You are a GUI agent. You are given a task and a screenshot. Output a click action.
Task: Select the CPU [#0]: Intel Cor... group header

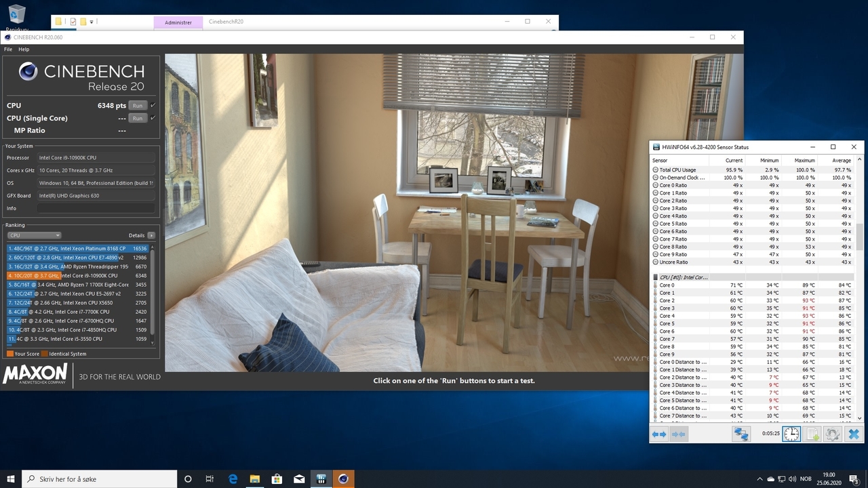tap(753, 277)
